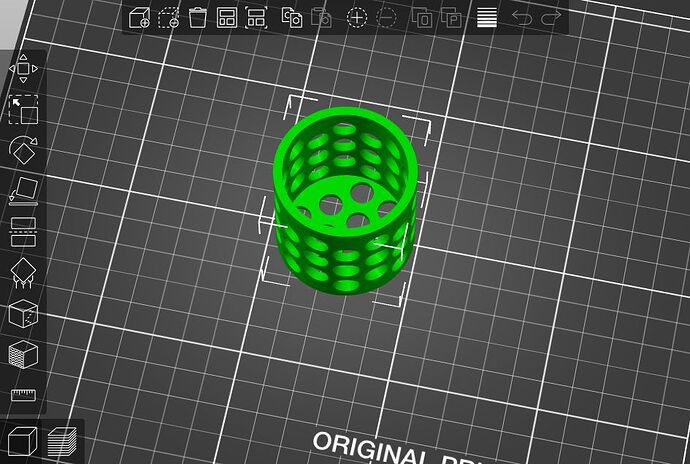Select the Seam painting cube tool
Viewport: 690px width, 464px height.
tap(23, 313)
